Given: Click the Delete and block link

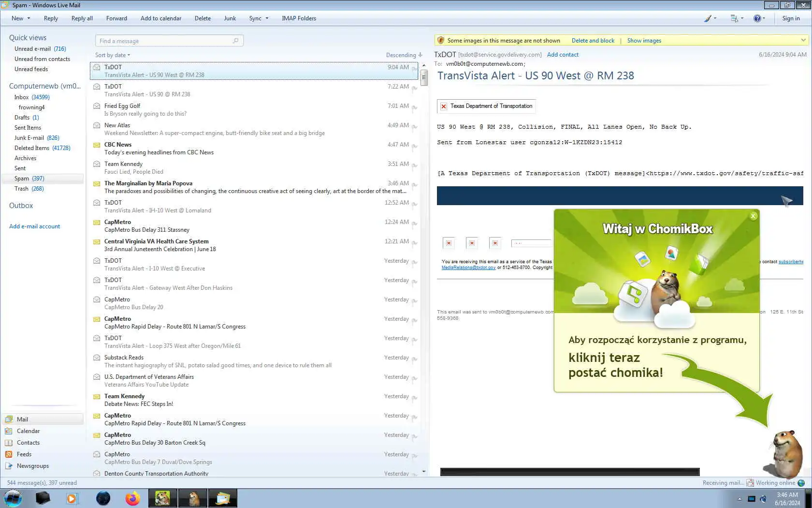Looking at the screenshot, I should (x=593, y=41).
